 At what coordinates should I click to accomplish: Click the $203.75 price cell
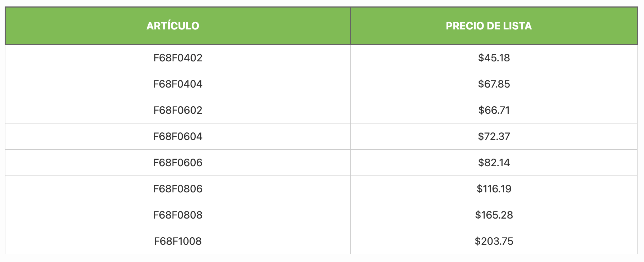[x=494, y=241]
